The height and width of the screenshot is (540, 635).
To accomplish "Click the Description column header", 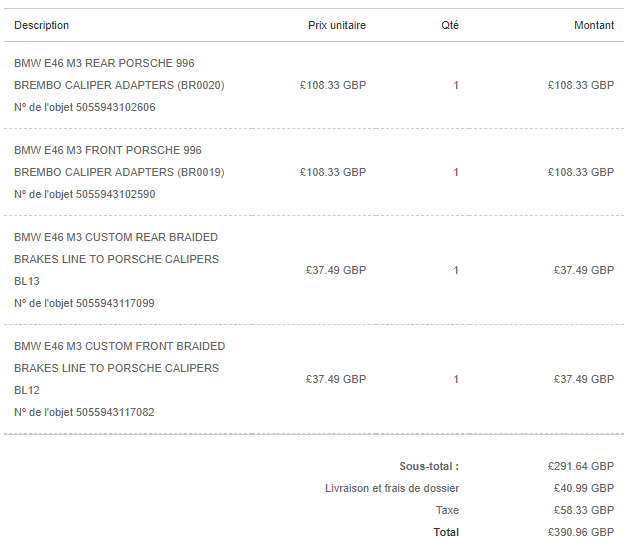I will tap(41, 25).
